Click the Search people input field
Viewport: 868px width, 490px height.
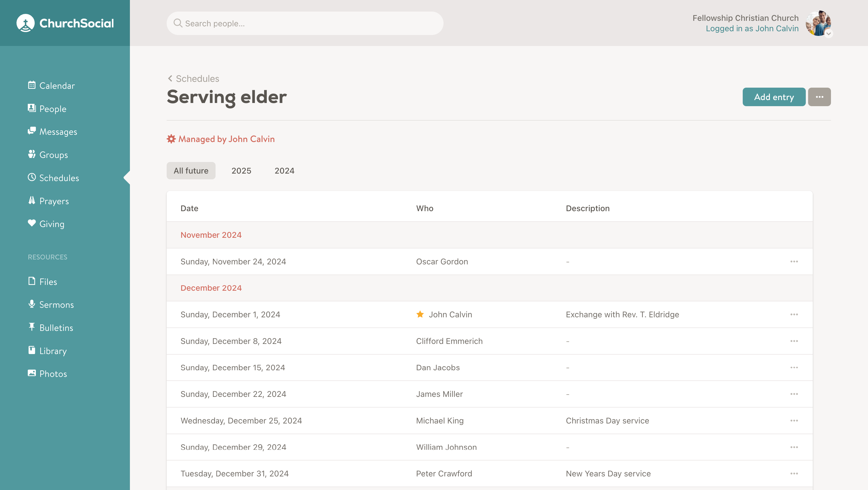coord(305,23)
